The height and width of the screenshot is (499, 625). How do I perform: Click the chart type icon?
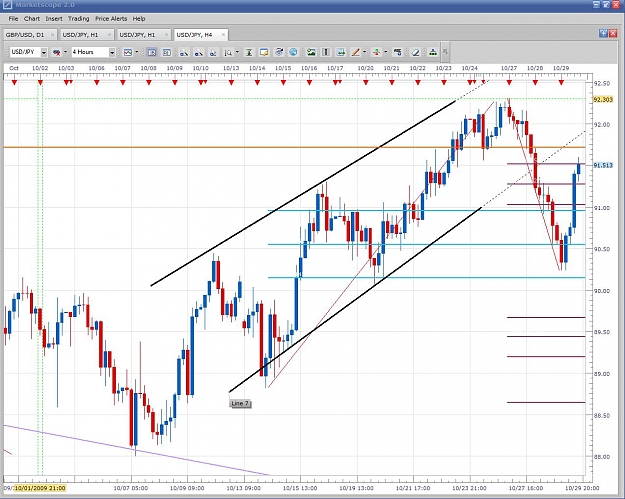tap(128, 52)
